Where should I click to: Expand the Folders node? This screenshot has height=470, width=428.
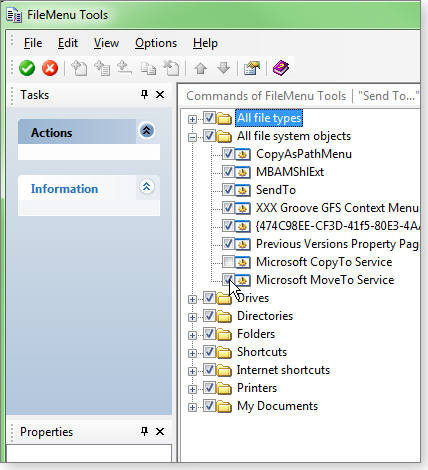pyautogui.click(x=192, y=335)
